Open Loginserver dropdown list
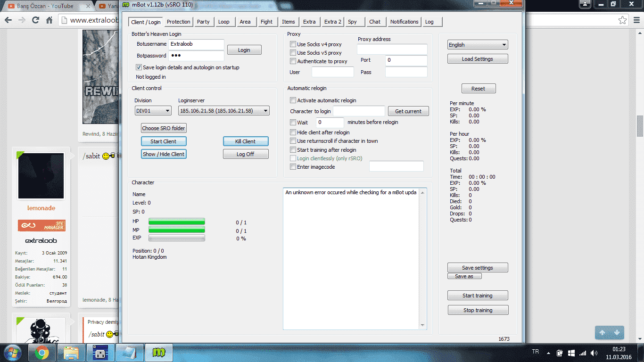The height and width of the screenshot is (362, 644). (224, 111)
